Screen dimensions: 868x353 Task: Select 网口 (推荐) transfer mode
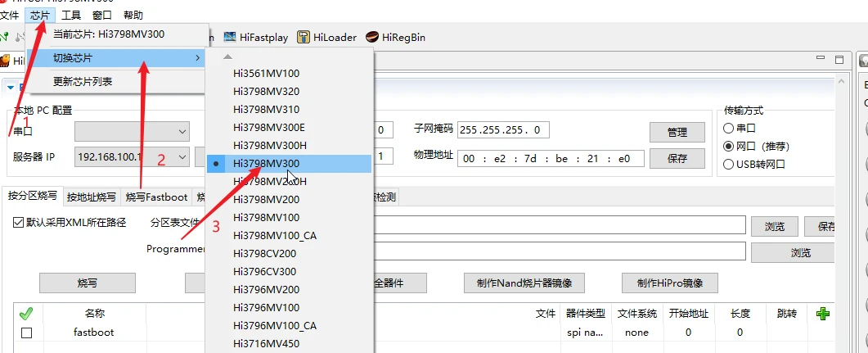pyautogui.click(x=728, y=147)
